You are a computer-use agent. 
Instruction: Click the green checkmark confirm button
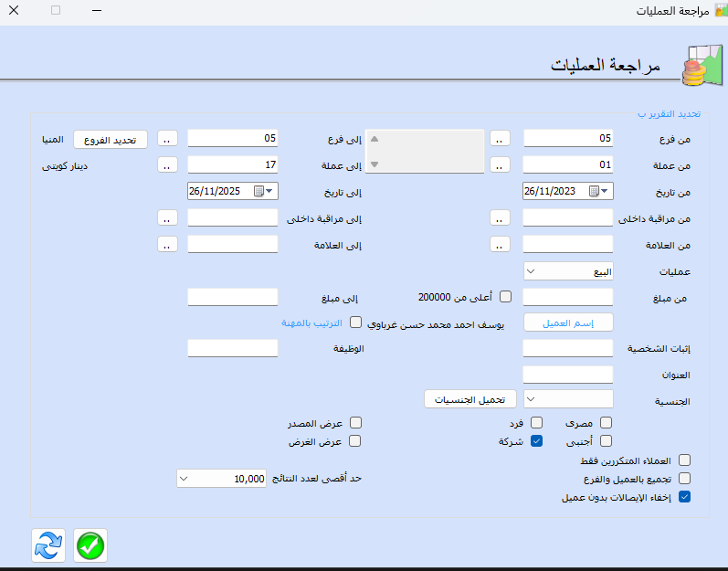tap(90, 545)
